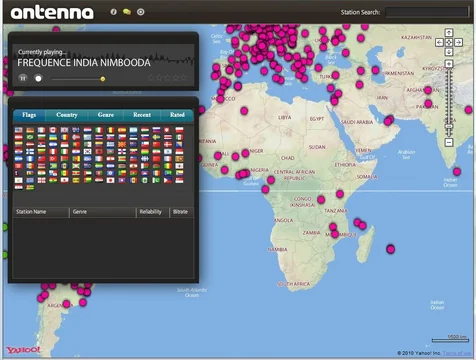The image size is (476, 360).
Task: Click into the Station Search field
Action: pyautogui.click(x=427, y=12)
